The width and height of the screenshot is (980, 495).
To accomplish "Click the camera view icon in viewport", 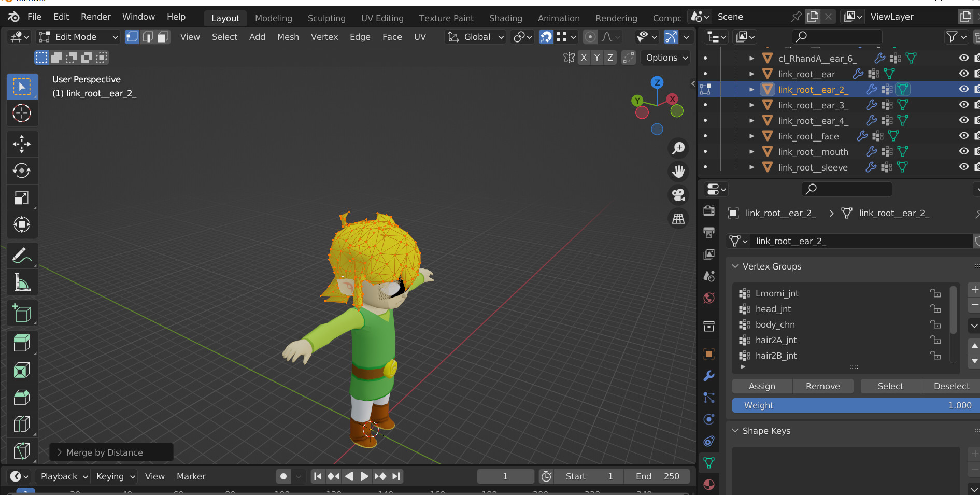I will click(x=678, y=194).
